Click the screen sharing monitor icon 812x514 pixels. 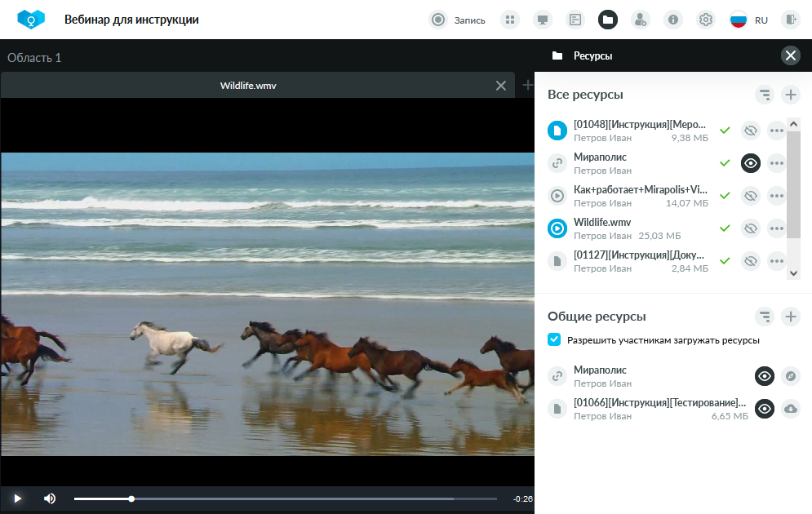coord(543,20)
